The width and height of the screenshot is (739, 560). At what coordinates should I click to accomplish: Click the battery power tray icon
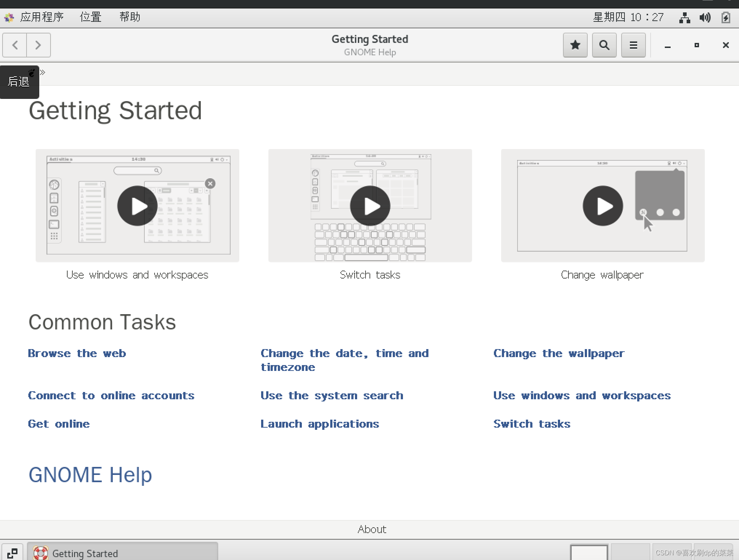coord(726,17)
